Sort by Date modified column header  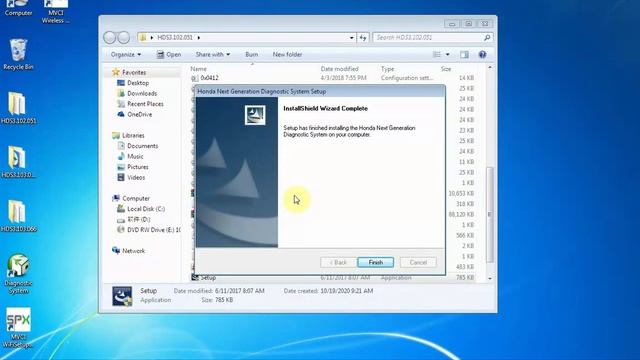click(339, 69)
